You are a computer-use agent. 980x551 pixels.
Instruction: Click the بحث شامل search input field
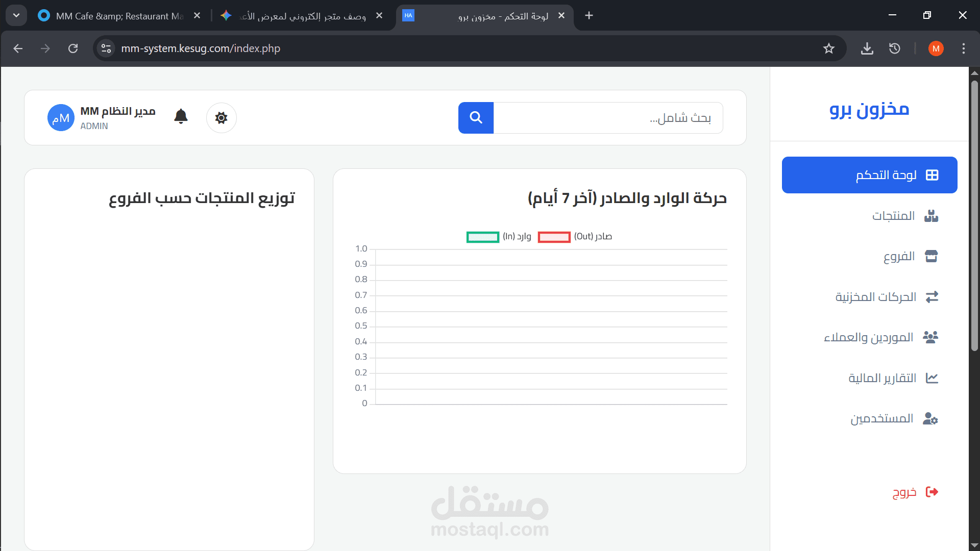tap(607, 118)
